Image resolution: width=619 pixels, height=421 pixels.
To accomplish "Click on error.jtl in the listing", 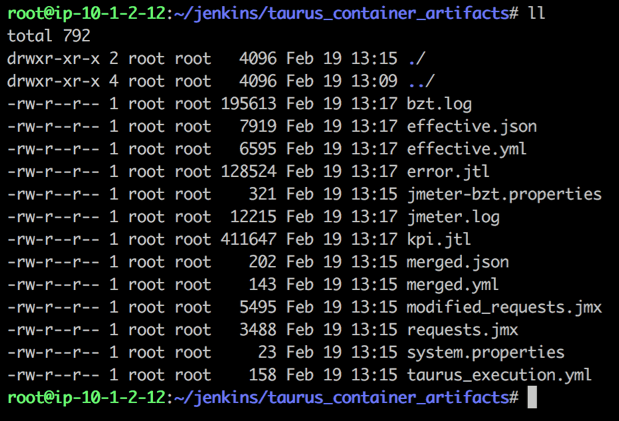I will (x=448, y=172).
